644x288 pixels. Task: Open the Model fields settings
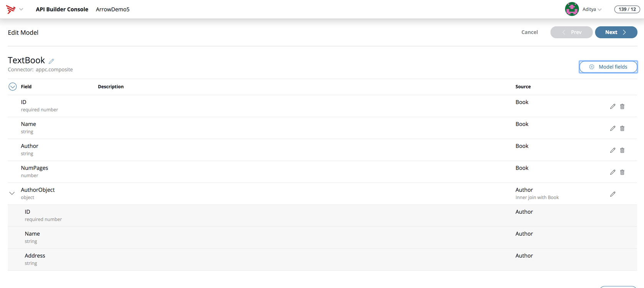[x=608, y=67]
